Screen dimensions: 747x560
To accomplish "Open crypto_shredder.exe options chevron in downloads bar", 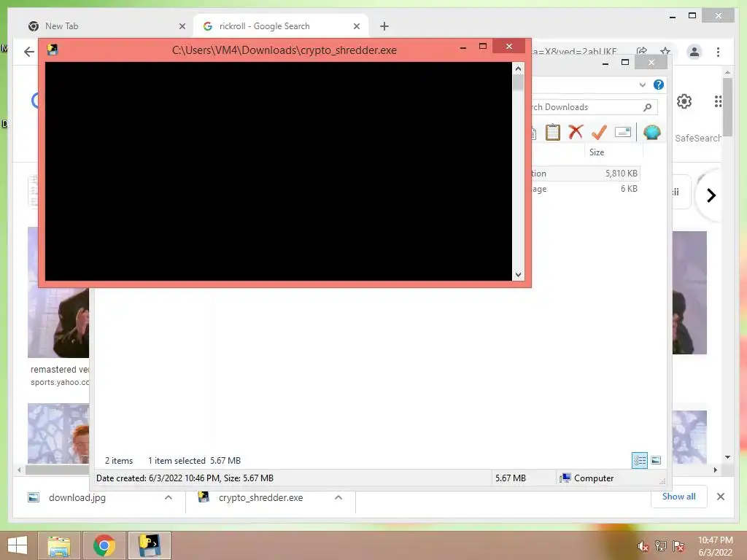I will coord(338,497).
